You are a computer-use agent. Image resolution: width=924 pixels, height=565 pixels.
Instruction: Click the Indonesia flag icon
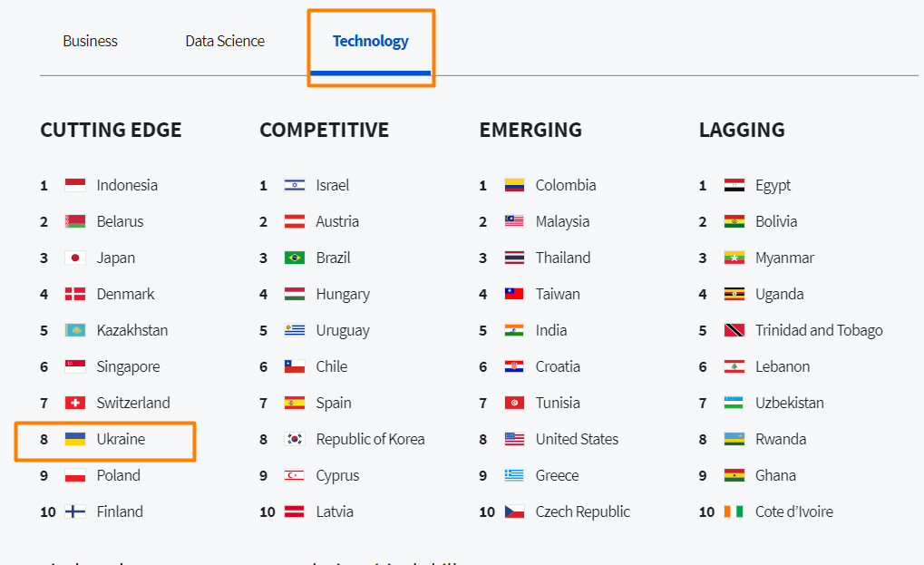tap(75, 186)
